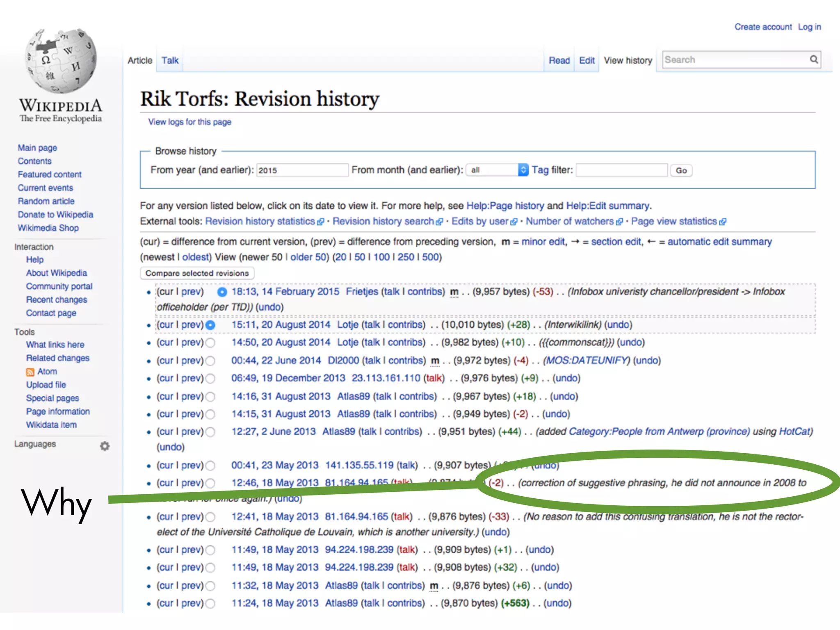This screenshot has height=630, width=840.
Task: Select radio button for 06:49, 19 December 2013 revision
Action: coord(210,379)
